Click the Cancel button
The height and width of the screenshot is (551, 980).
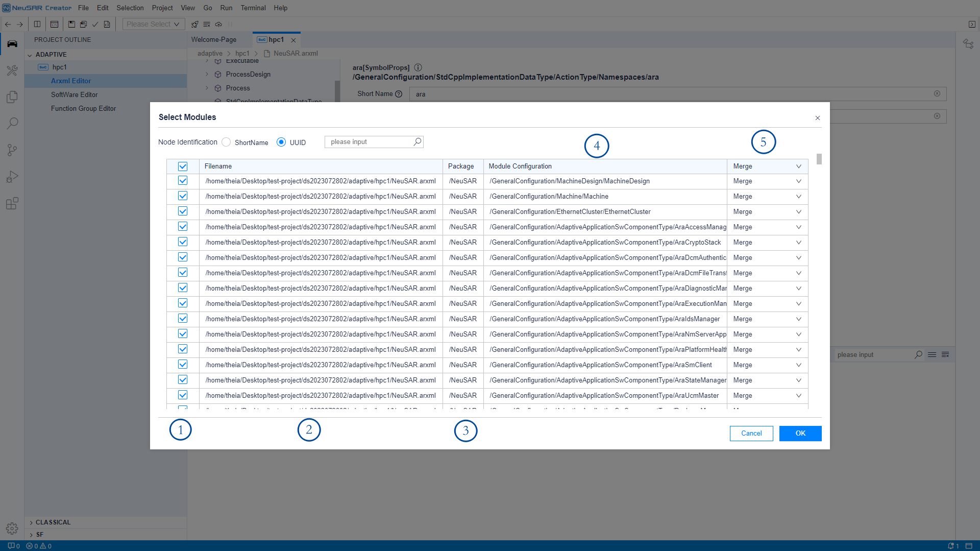751,433
